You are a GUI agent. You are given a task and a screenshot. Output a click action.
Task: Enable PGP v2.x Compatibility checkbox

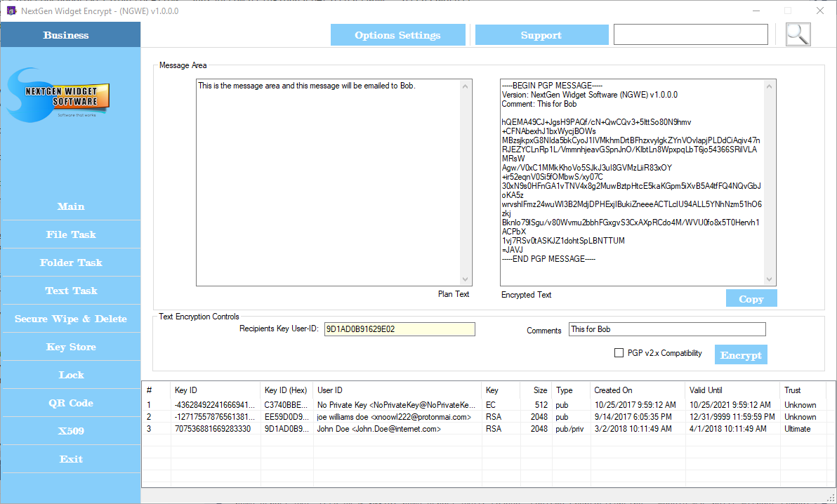619,353
